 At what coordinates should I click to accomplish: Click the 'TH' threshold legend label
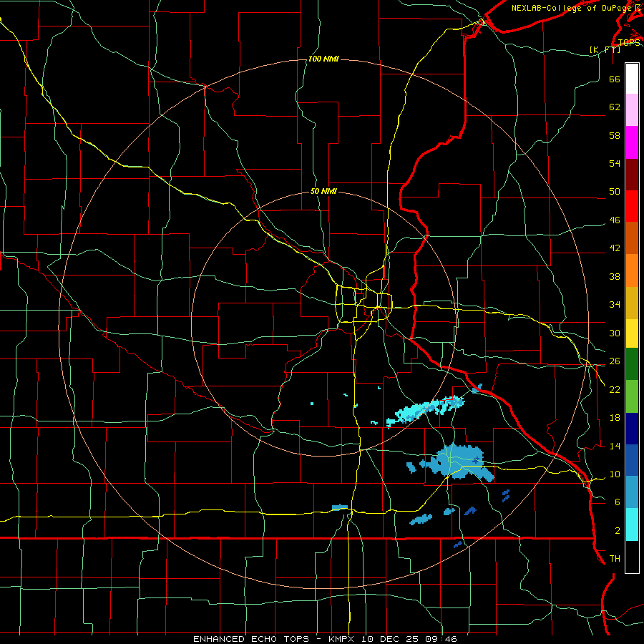pos(615,559)
